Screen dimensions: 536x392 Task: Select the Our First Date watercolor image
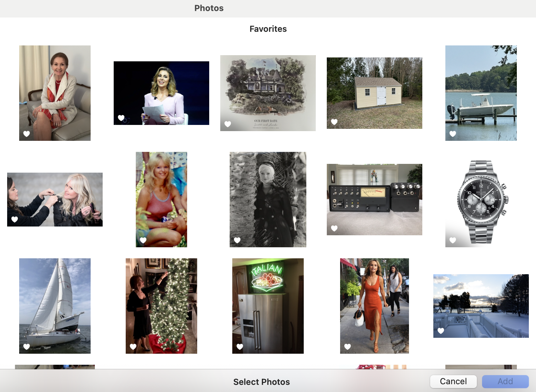268,93
